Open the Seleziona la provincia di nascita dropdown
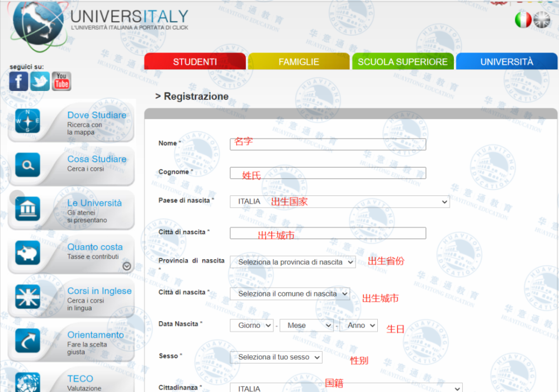Viewport: 559px width, 392px height. pos(293,262)
